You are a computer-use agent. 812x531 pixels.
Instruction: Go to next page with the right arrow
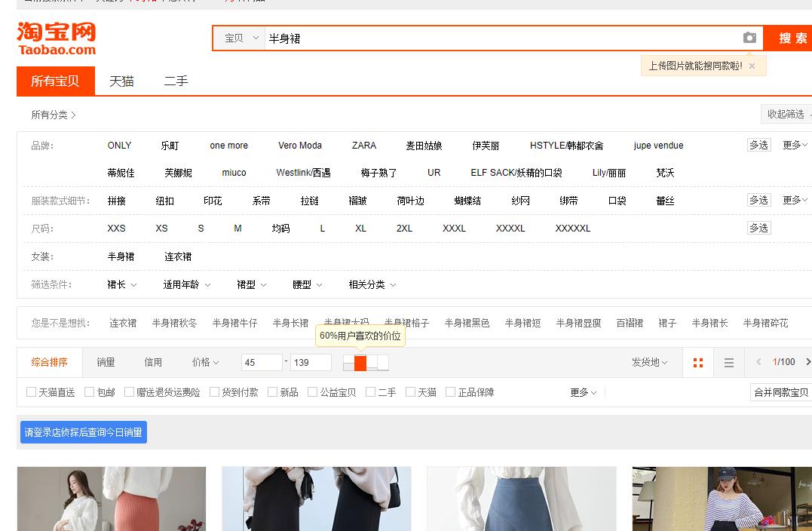tap(806, 362)
